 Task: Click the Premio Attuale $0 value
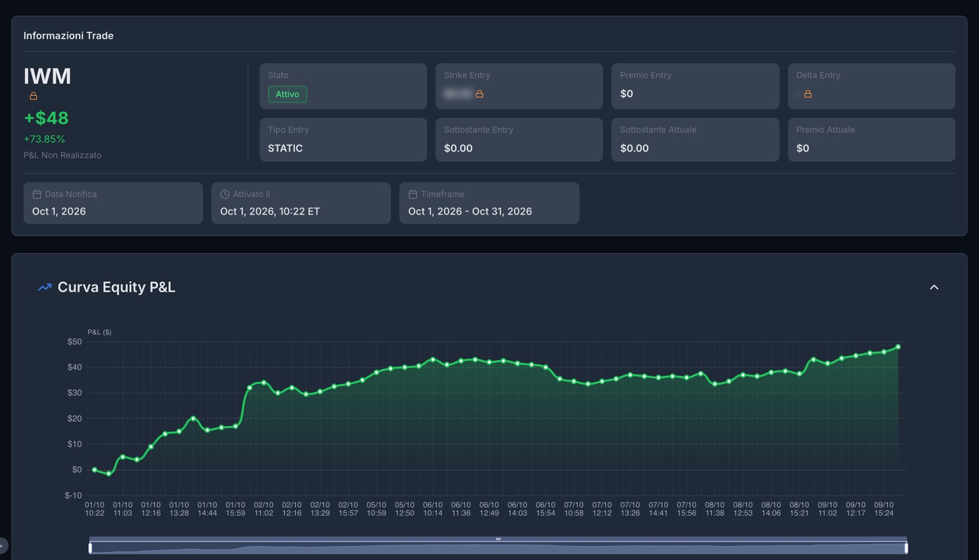[x=803, y=148]
